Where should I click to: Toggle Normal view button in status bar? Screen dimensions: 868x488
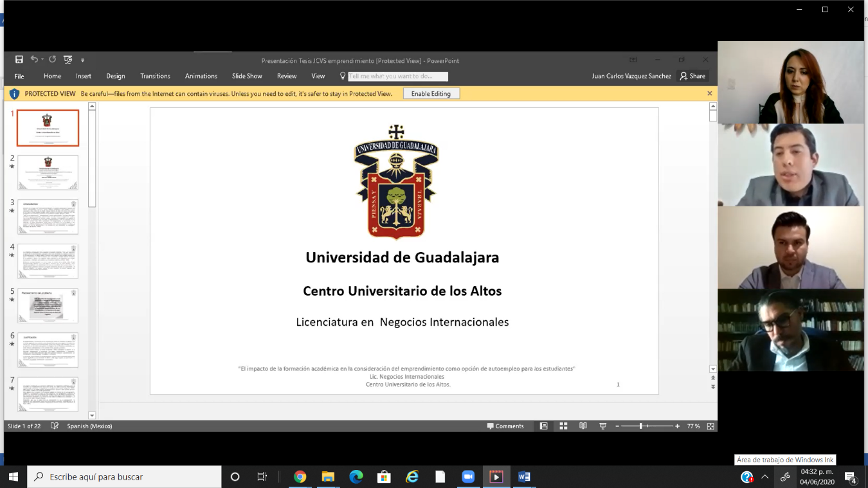click(x=544, y=426)
